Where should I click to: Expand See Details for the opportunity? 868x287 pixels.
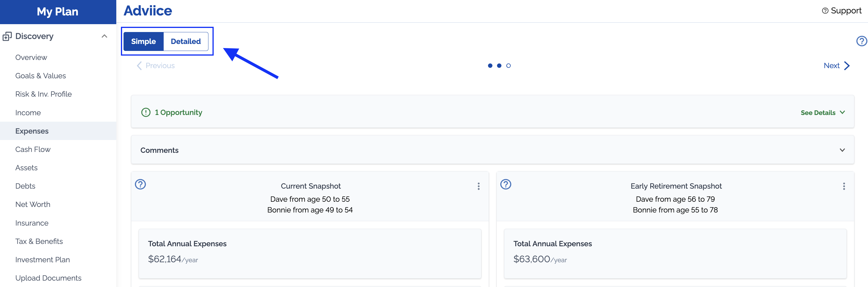point(822,113)
